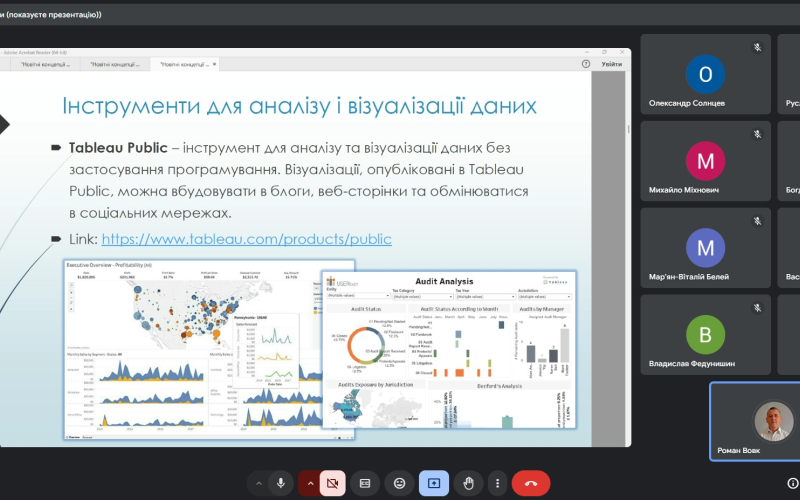Minimize the Adobe Acrobat Reader window
Viewport: 800px width, 500px height.
587,52
